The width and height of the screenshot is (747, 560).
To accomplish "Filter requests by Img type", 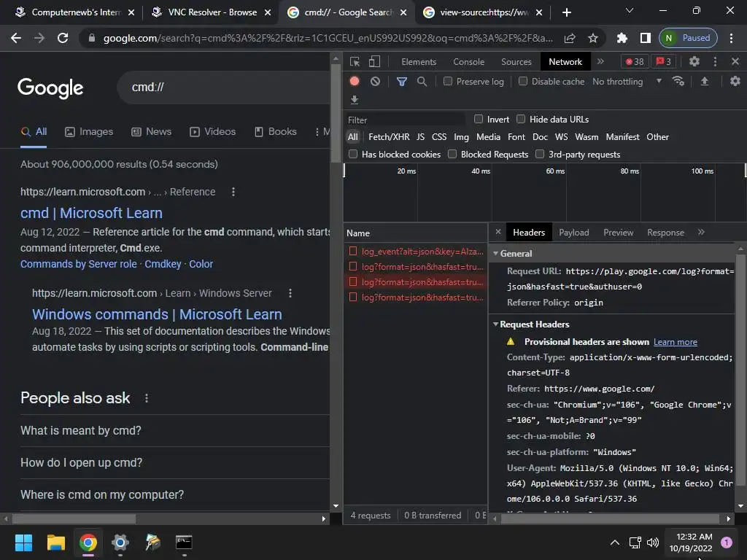I will (x=461, y=137).
